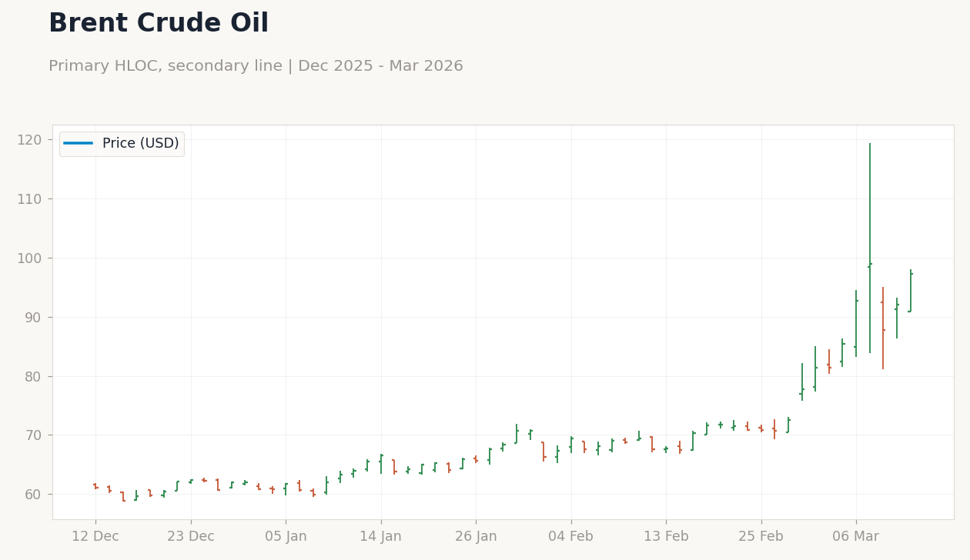Select the 26 Jan tick label

point(477,535)
